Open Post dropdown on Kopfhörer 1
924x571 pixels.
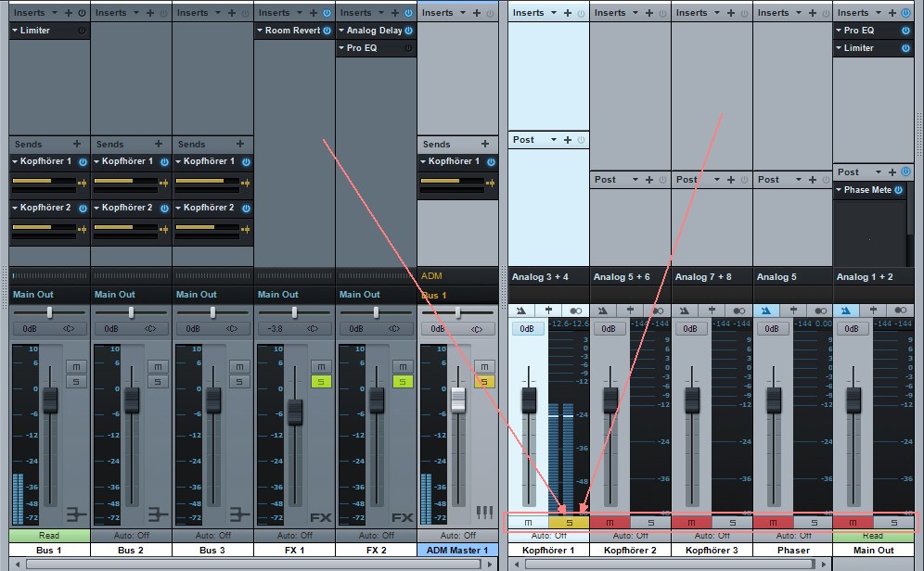tap(553, 140)
